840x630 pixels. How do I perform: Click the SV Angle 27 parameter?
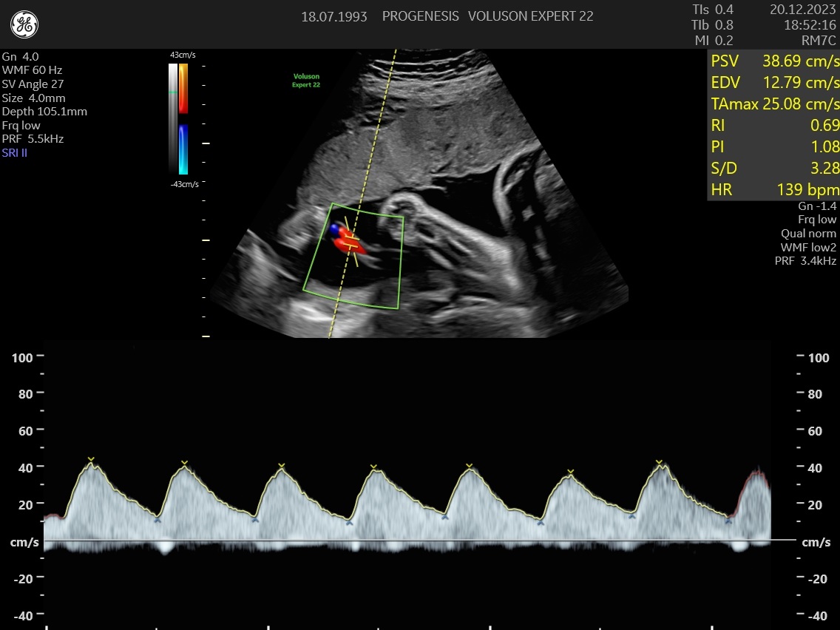pos(33,84)
